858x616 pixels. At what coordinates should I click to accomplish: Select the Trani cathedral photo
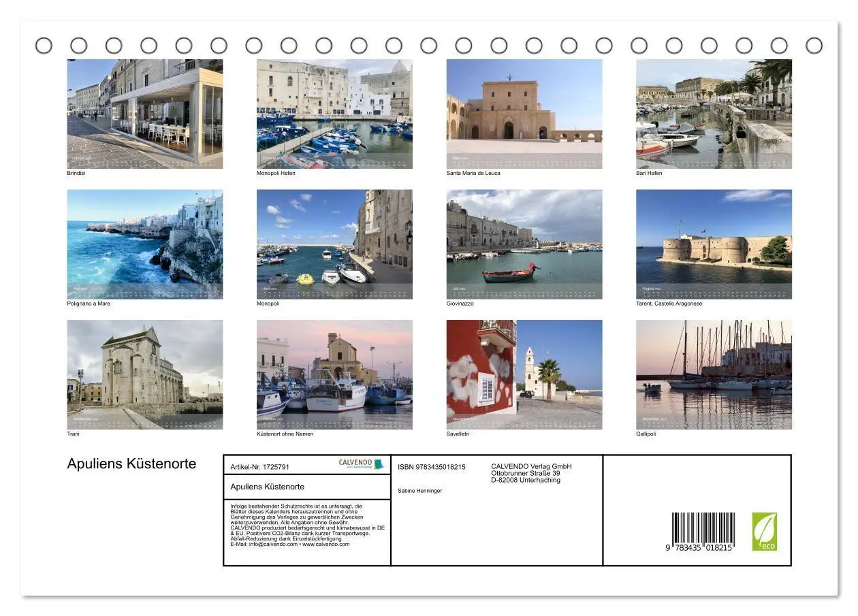click(x=144, y=374)
